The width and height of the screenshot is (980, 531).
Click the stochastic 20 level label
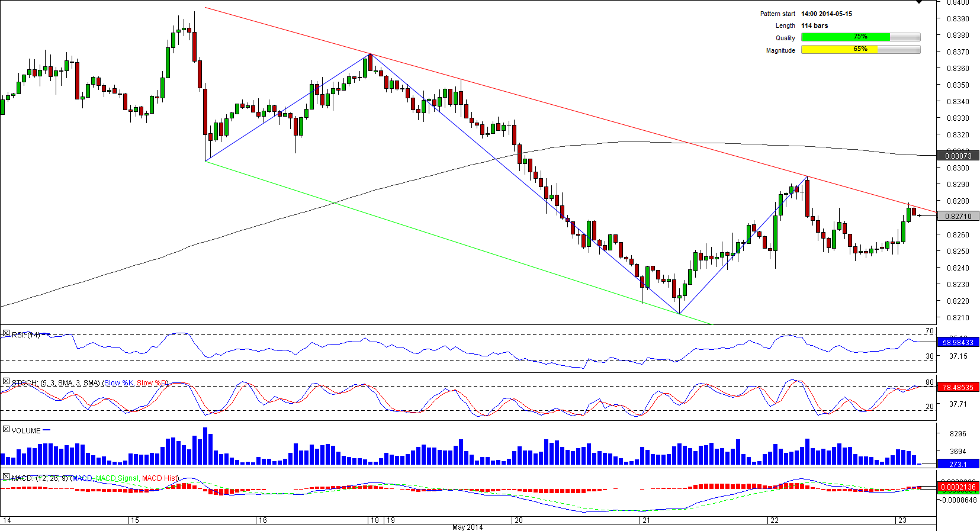tap(930, 407)
